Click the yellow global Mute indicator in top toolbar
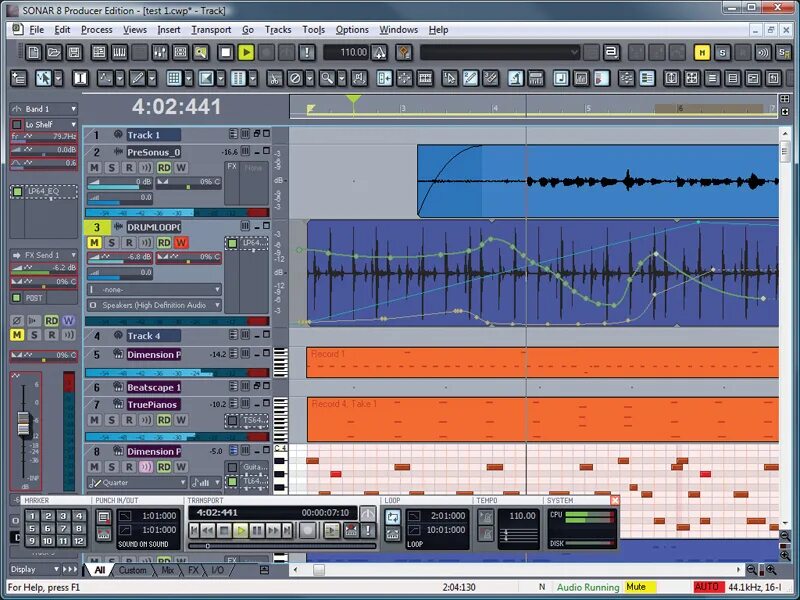This screenshot has width=800, height=600. [702, 52]
